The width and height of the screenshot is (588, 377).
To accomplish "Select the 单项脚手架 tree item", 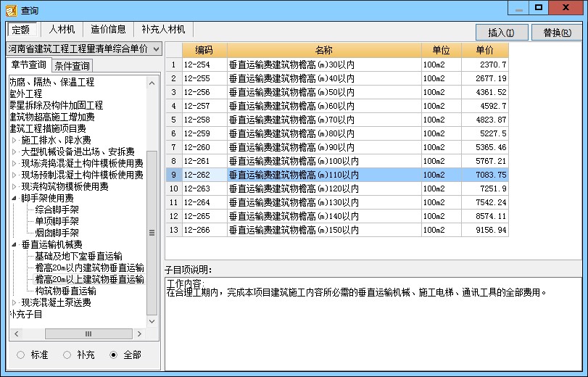I will pyautogui.click(x=57, y=221).
